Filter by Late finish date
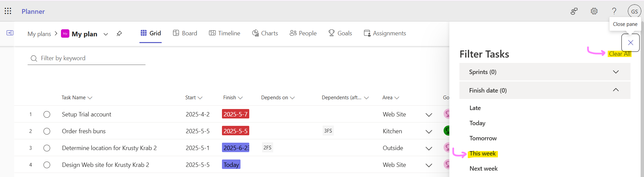The image size is (644, 177). pyautogui.click(x=475, y=108)
